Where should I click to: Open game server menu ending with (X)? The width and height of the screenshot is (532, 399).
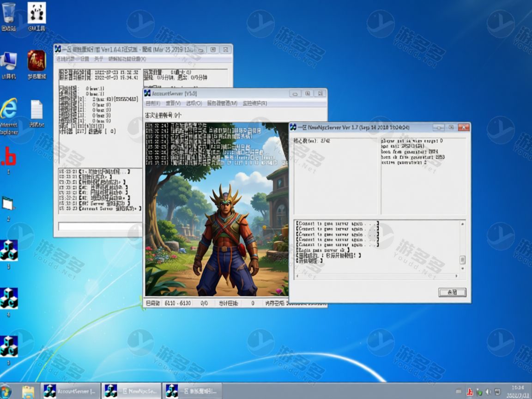pos(127,59)
